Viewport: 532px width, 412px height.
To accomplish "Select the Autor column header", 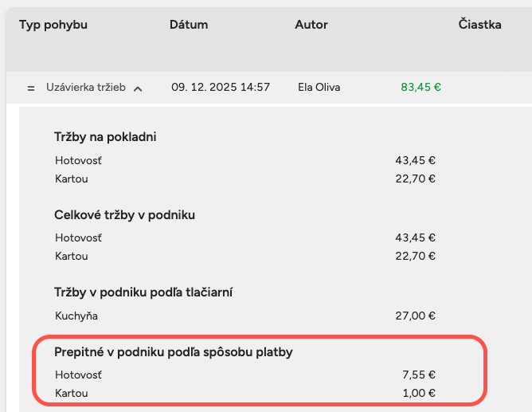I will click(311, 25).
